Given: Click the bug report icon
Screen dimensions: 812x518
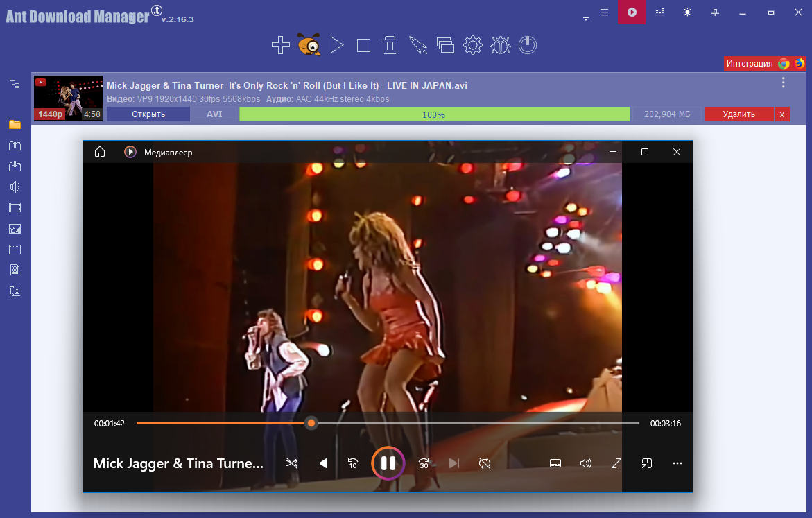Looking at the screenshot, I should point(500,46).
